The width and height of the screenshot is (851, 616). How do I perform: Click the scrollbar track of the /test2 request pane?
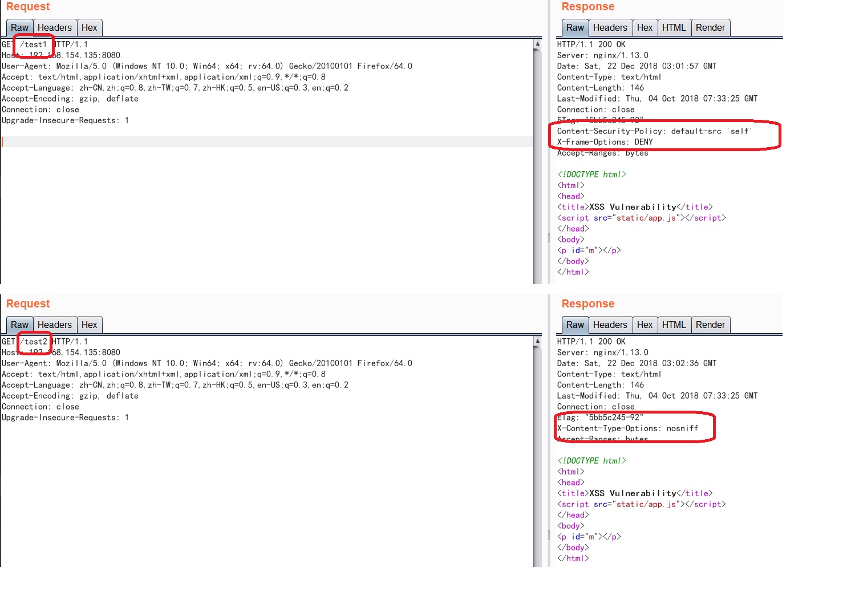(x=537, y=456)
